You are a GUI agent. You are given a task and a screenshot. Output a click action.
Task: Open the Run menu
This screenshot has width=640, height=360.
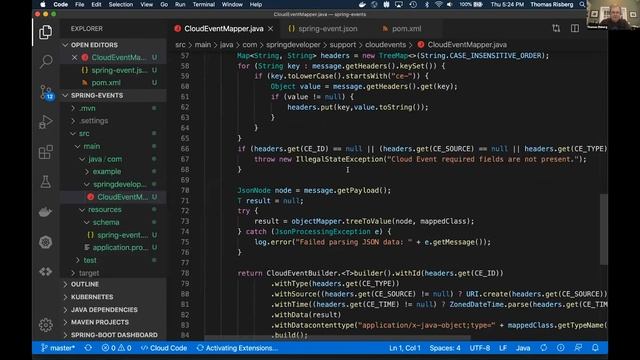tap(180, 4)
